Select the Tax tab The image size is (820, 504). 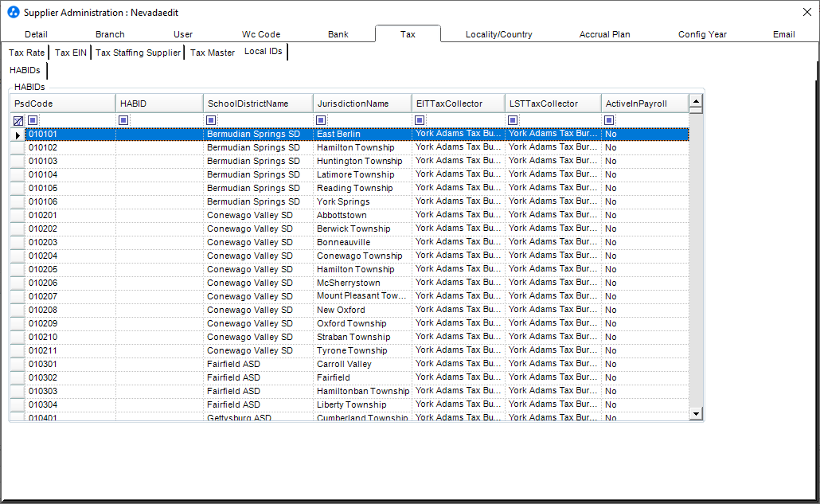click(x=408, y=34)
